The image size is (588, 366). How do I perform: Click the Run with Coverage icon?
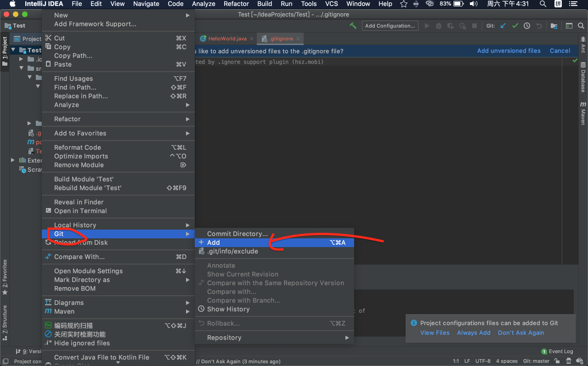[x=451, y=26]
